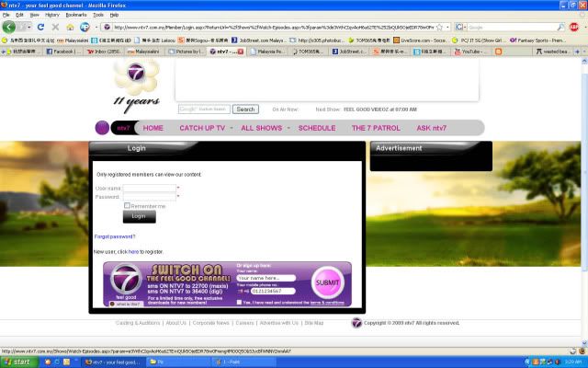Check the terms and conditions box in the banner
588x368 pixels.
pos(239,302)
